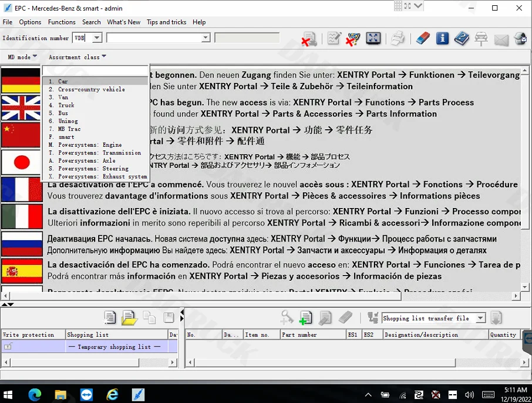Click the eraser clear icon

point(422,38)
